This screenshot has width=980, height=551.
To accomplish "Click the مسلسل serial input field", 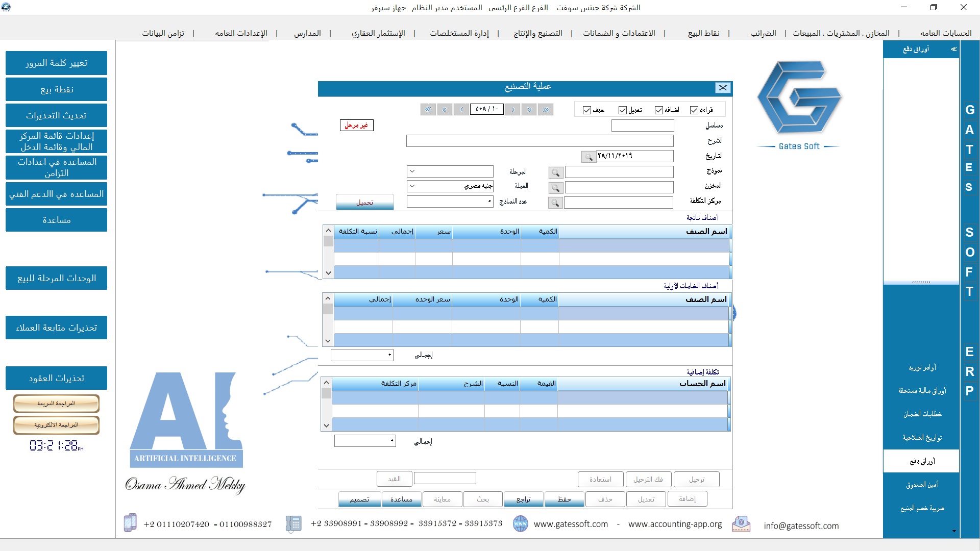I will pyautogui.click(x=643, y=126).
